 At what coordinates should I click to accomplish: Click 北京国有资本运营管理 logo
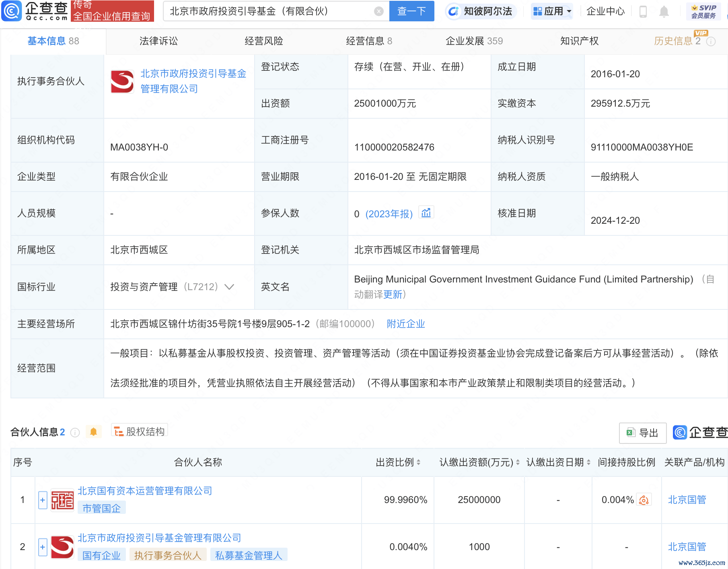coord(62,500)
